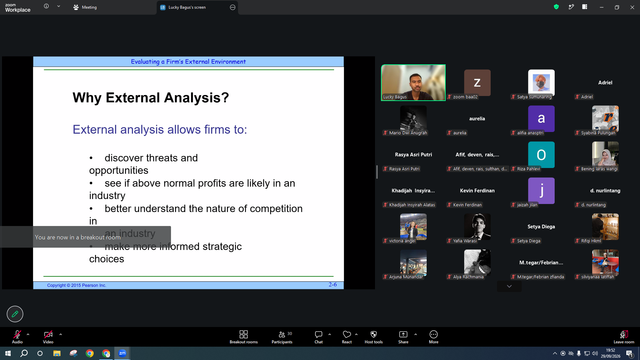Expand video options arrow next to Video
The image size is (640, 360).
click(x=60, y=334)
